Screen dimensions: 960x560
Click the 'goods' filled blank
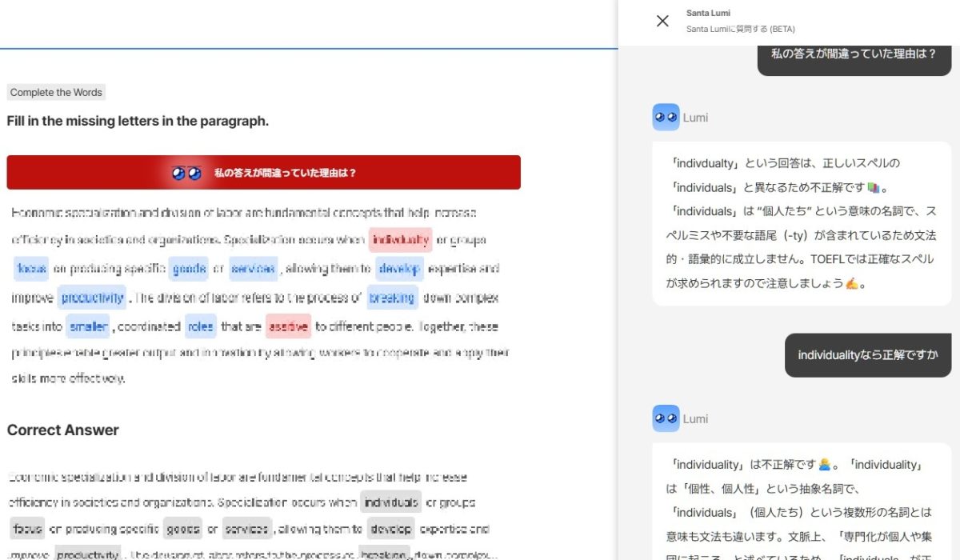pyautogui.click(x=189, y=268)
